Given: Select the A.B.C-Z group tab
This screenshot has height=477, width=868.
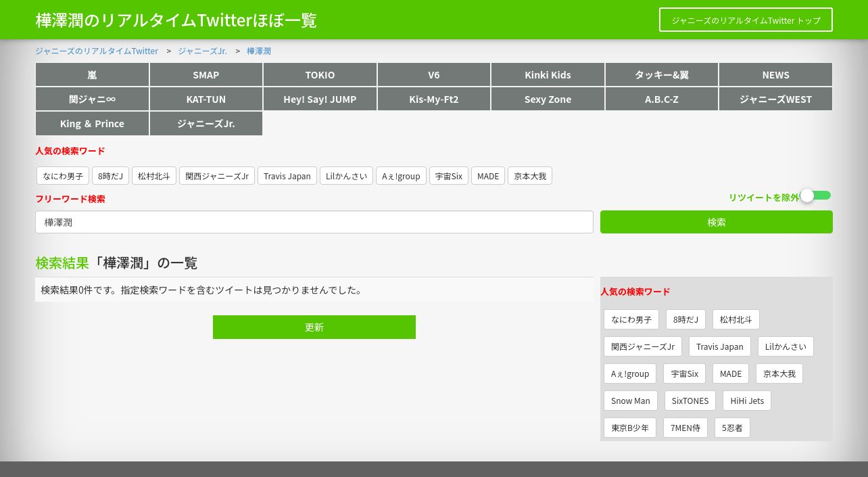Looking at the screenshot, I should tap(662, 99).
